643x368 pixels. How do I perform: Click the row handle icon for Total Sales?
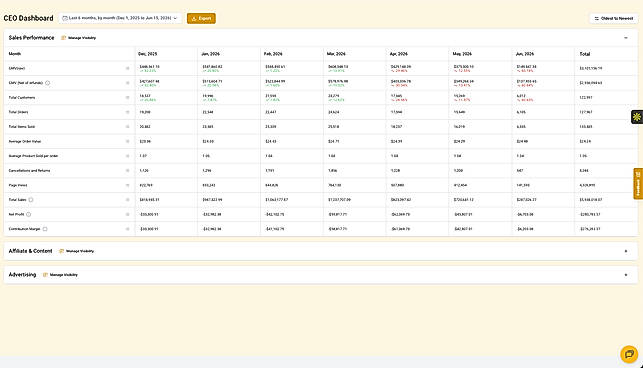point(128,200)
